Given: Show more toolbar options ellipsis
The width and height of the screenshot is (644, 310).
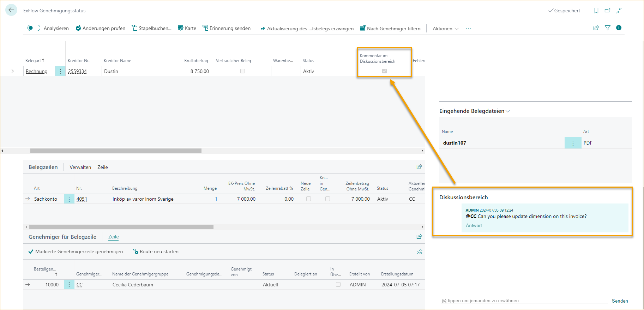Looking at the screenshot, I should (x=468, y=28).
